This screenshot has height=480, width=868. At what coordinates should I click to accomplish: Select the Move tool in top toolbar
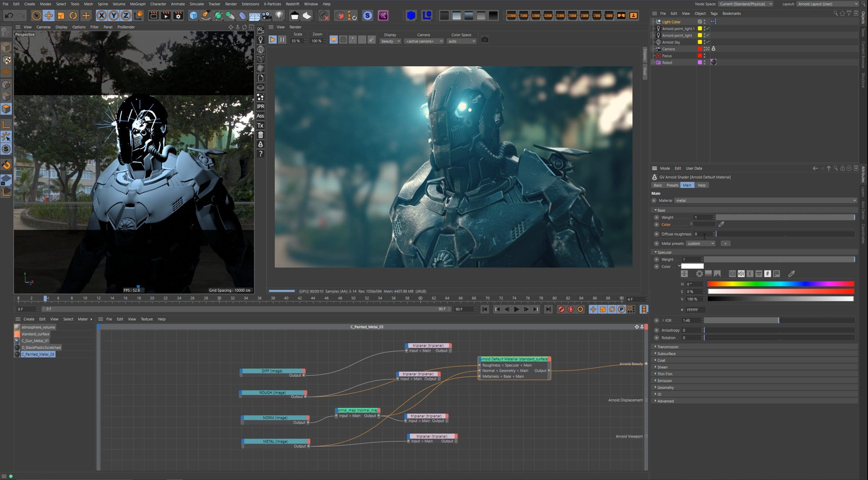click(x=49, y=15)
